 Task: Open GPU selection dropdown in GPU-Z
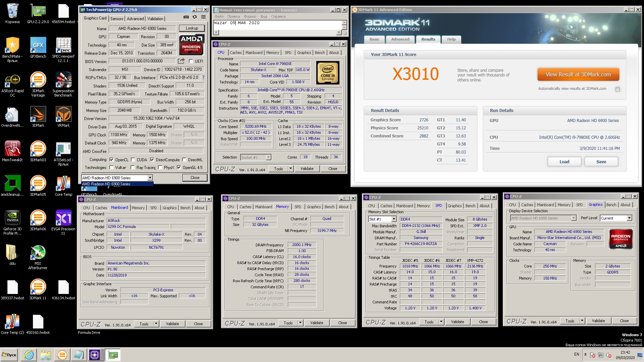pyautogui.click(x=150, y=178)
